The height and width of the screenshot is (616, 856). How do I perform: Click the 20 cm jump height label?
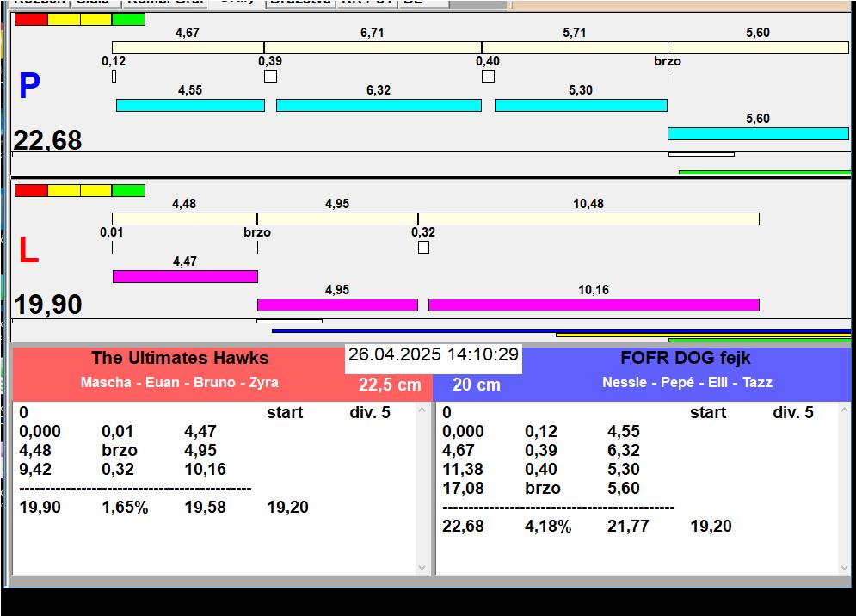[x=477, y=385]
